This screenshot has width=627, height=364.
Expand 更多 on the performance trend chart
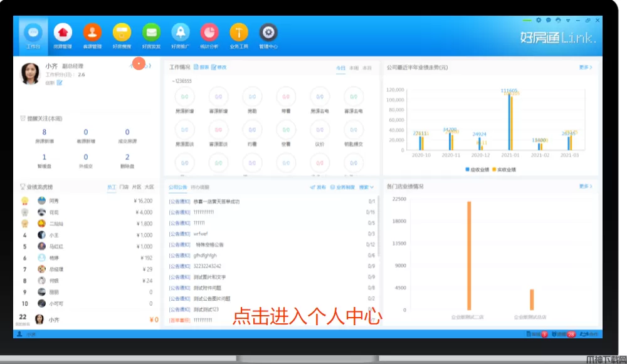coord(585,67)
